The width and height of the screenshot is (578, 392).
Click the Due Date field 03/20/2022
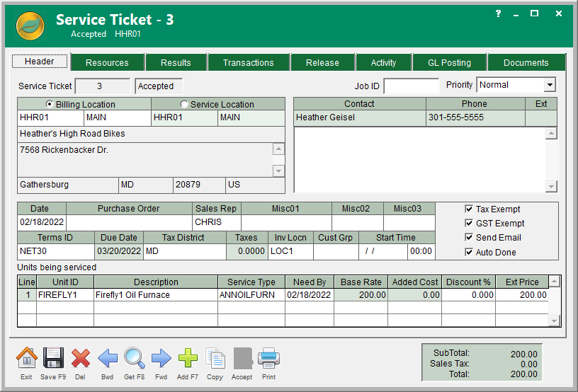pyautogui.click(x=119, y=251)
